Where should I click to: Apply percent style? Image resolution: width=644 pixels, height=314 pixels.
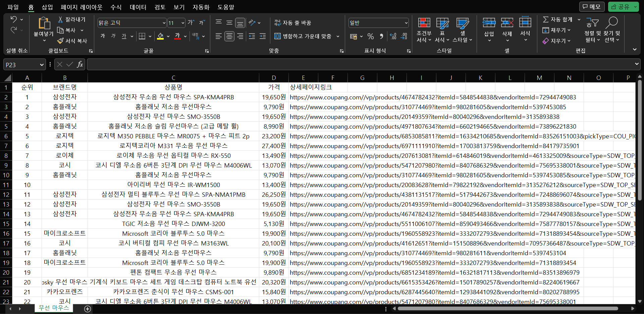(371, 36)
